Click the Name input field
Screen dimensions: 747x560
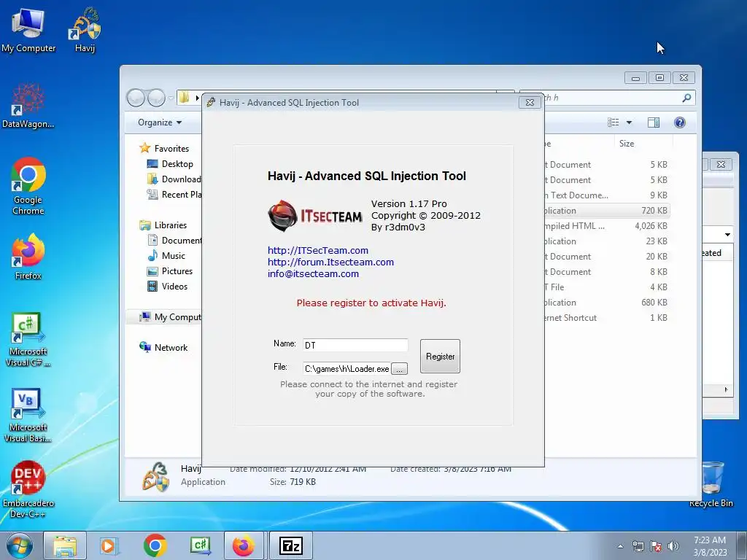(x=355, y=345)
